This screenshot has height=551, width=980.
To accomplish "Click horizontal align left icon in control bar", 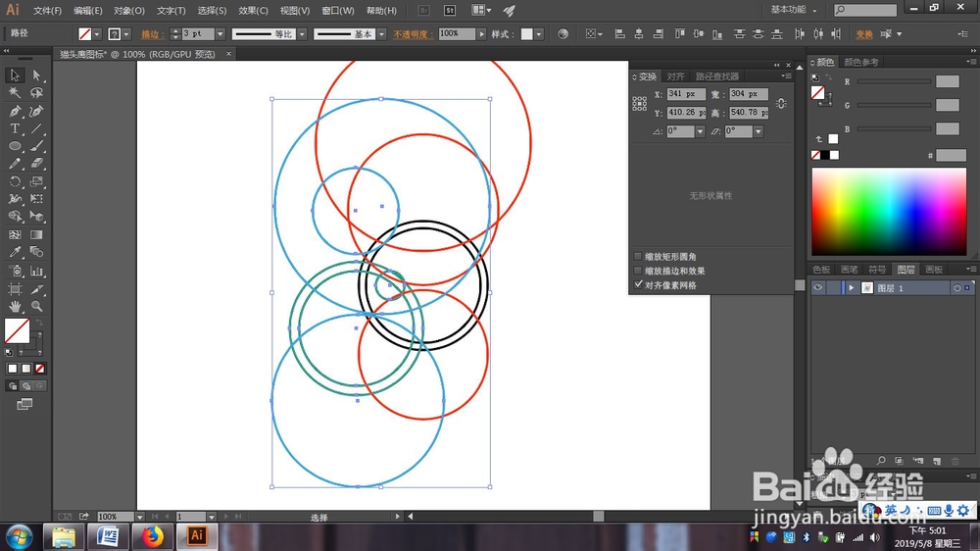I will point(620,33).
